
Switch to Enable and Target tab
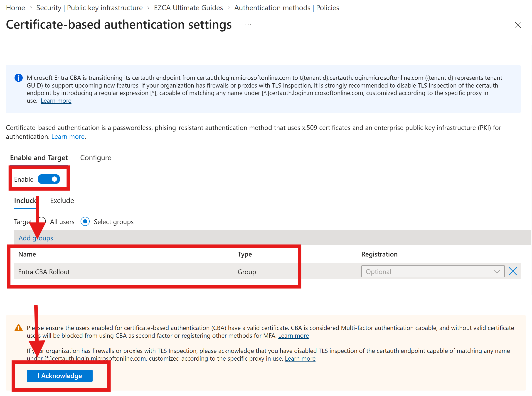tap(39, 157)
